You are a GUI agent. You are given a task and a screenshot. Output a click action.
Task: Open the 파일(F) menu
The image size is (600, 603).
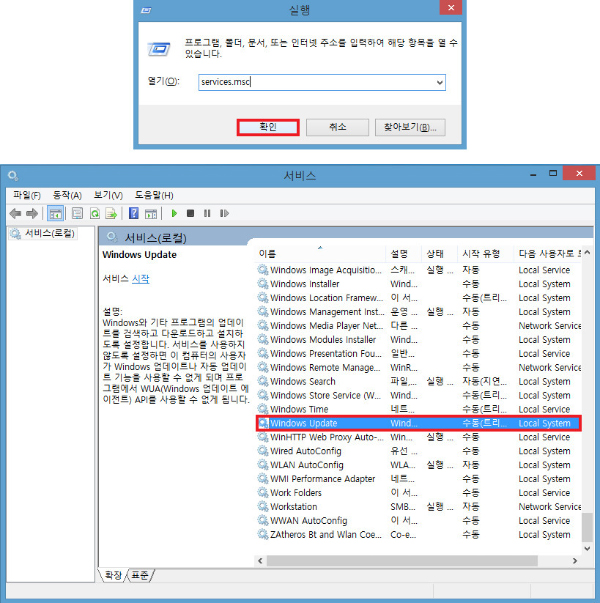click(27, 195)
